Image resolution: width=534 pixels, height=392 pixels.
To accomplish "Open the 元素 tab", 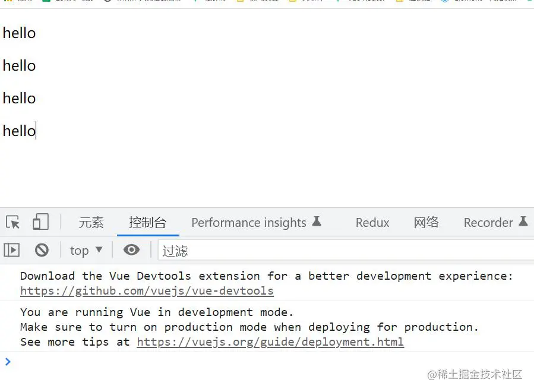I will (91, 222).
